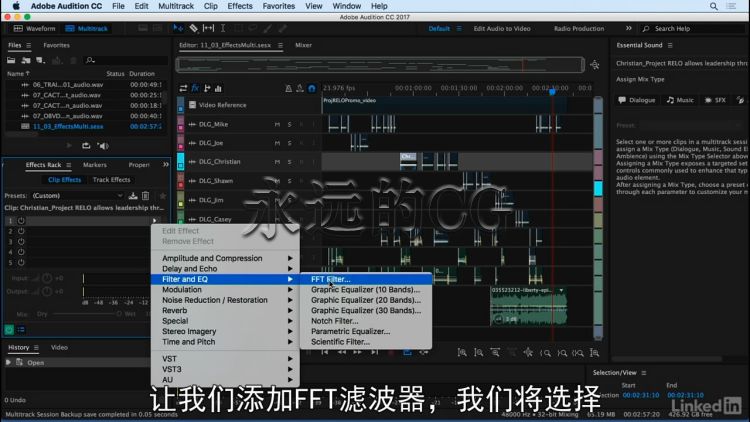Click Zoom Out Full icon
The image size is (750, 422).
click(495, 353)
